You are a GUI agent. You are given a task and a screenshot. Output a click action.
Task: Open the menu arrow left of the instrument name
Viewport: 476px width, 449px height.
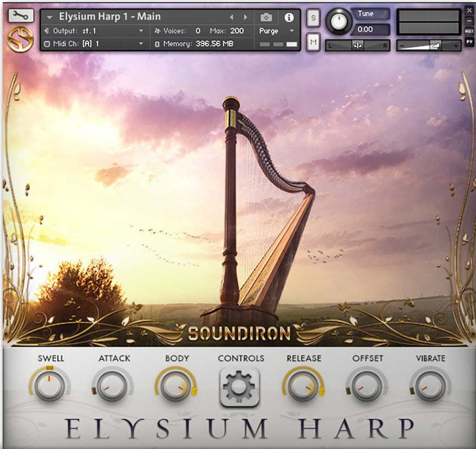tap(50, 17)
